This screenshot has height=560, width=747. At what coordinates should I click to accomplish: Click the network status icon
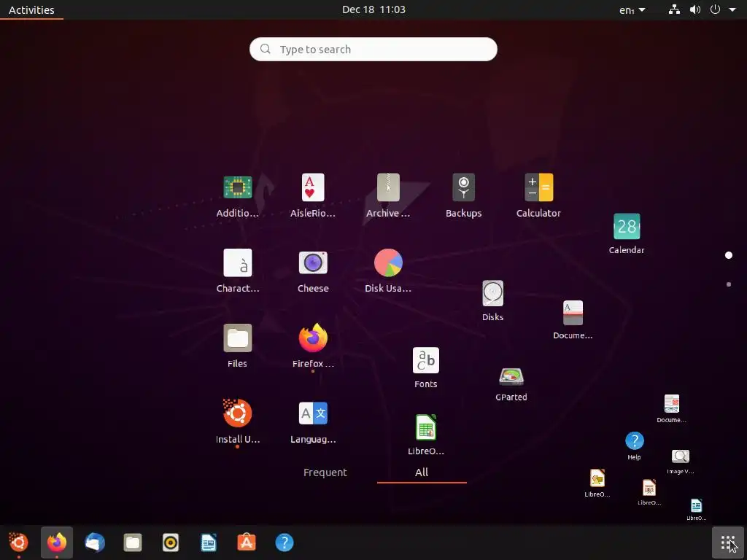pyautogui.click(x=674, y=9)
